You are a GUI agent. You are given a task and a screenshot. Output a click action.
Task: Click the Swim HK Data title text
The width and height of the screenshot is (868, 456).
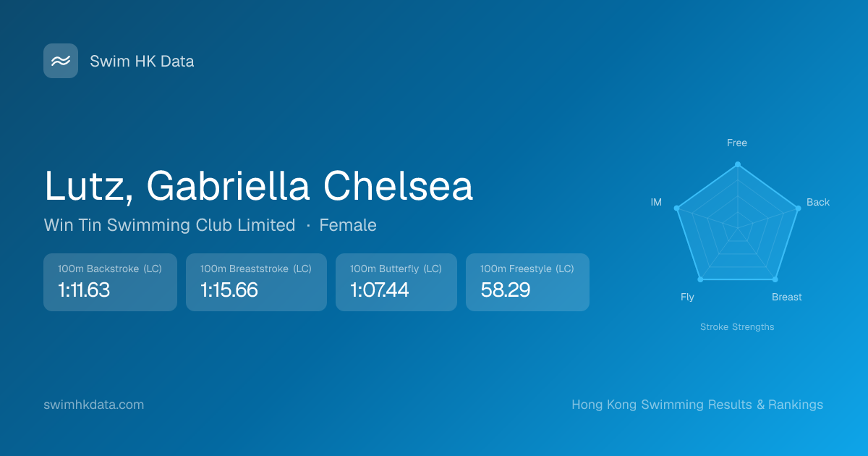(x=142, y=62)
